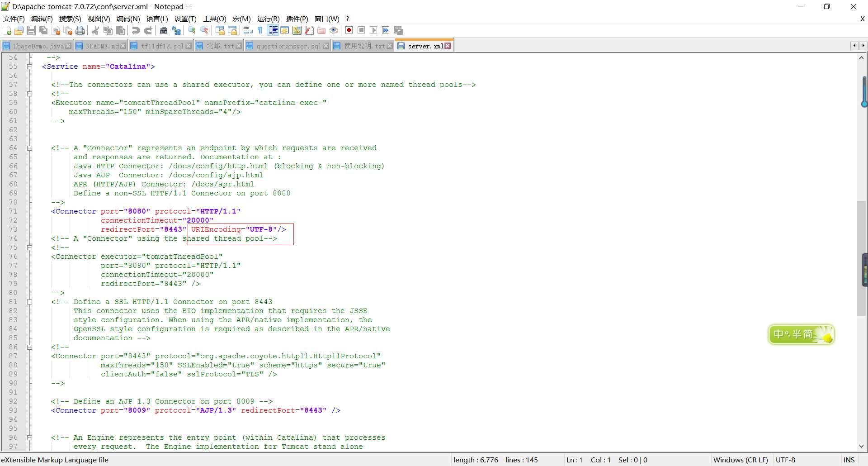868x466 pixels.
Task: Open the 窗口(W) menu
Action: click(326, 19)
